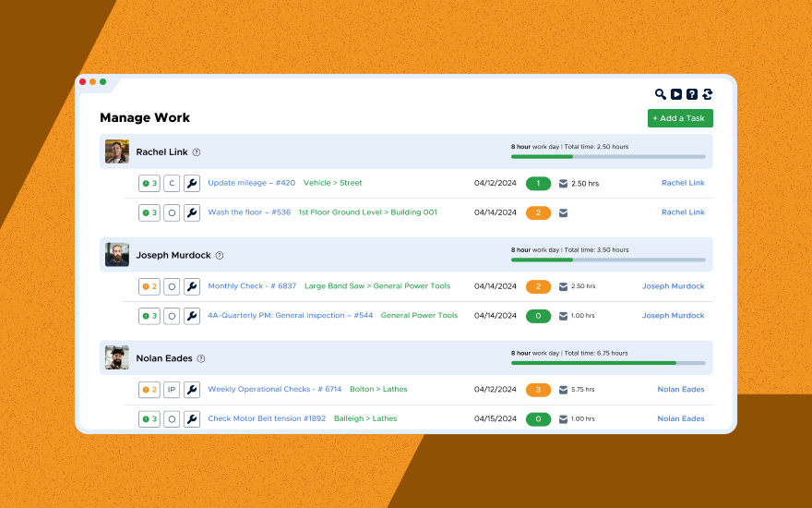The width and height of the screenshot is (812, 508).
Task: Open the help question mark icon
Action: (692, 94)
